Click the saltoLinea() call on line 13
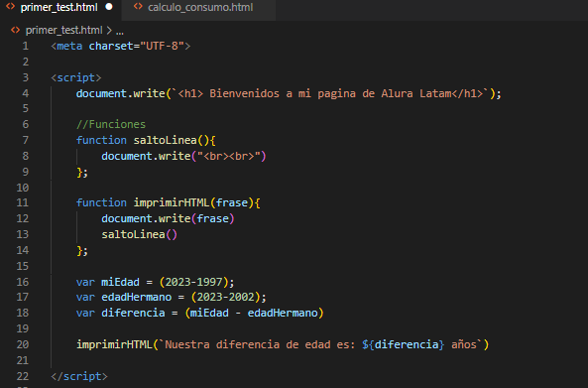The width and height of the screenshot is (588, 388). 139,234
